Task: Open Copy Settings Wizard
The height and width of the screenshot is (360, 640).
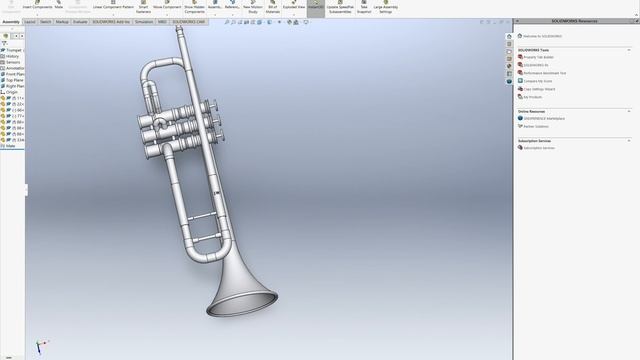Action: point(539,89)
